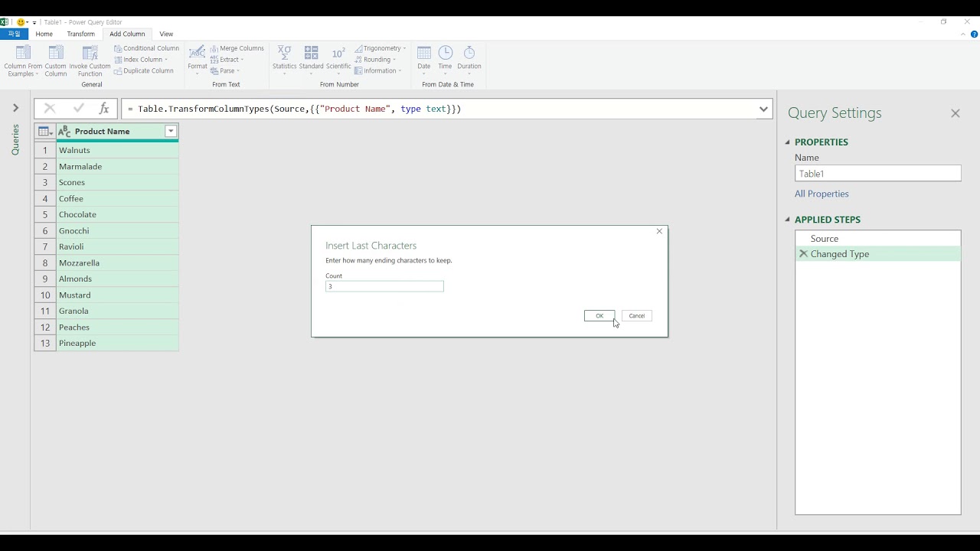Click Duplicate Column in ribbon
This screenshot has height=551, width=980.
click(143, 71)
